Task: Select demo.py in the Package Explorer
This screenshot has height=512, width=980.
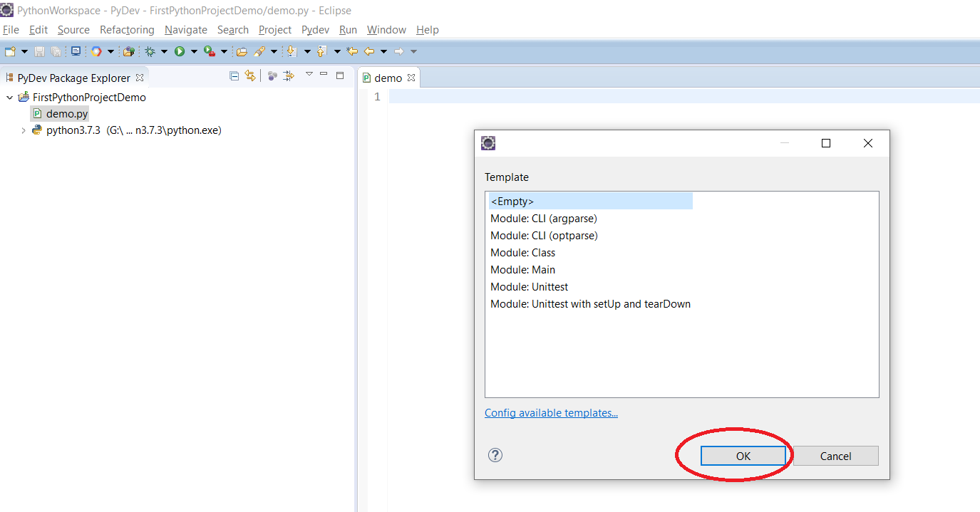Action: click(66, 114)
